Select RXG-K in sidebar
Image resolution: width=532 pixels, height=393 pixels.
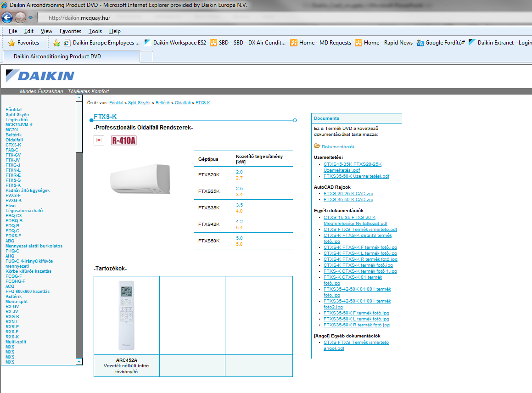tap(12, 317)
